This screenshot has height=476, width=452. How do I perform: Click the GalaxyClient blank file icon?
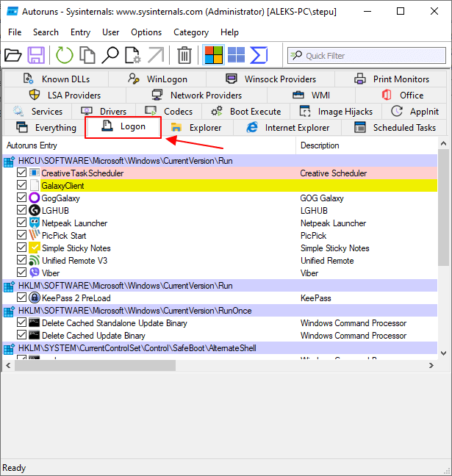(x=35, y=186)
